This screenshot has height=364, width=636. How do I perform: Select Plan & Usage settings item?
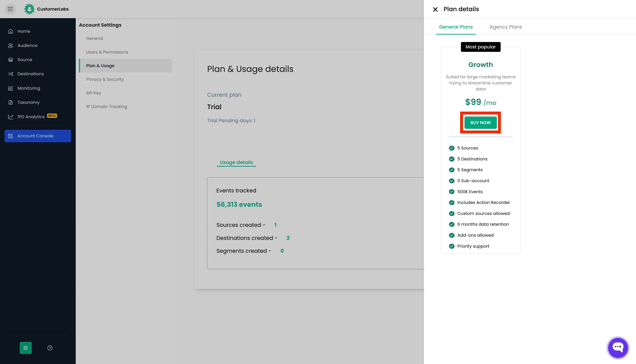click(x=125, y=66)
